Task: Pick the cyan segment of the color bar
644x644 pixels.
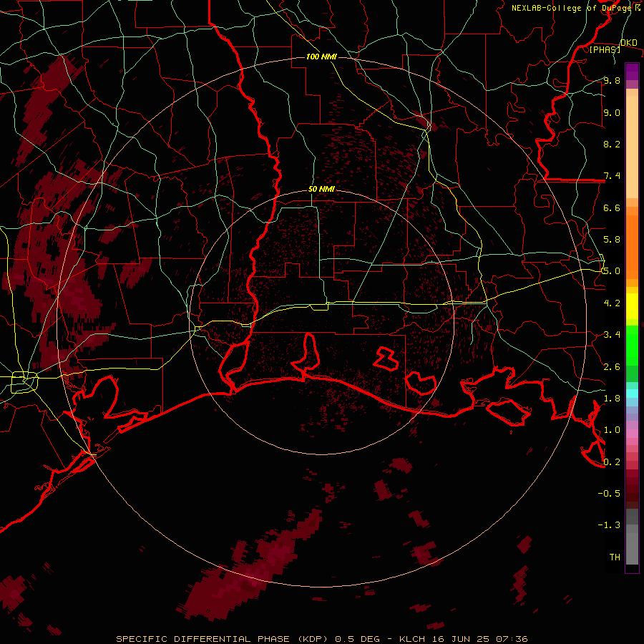Action: (632, 394)
